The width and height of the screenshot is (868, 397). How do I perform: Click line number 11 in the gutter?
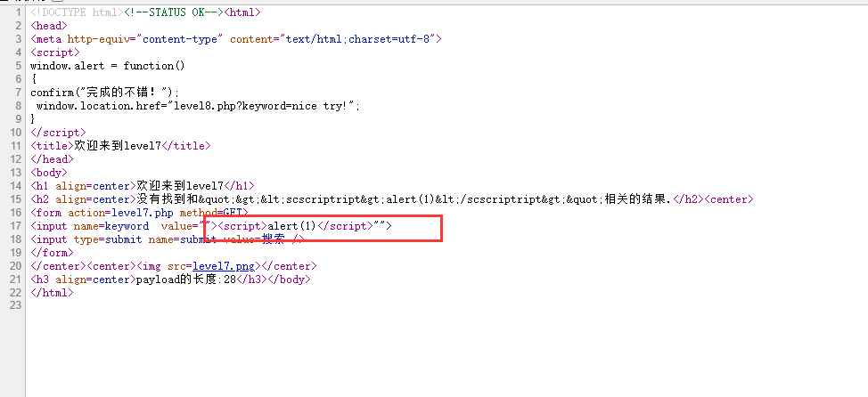click(x=16, y=146)
